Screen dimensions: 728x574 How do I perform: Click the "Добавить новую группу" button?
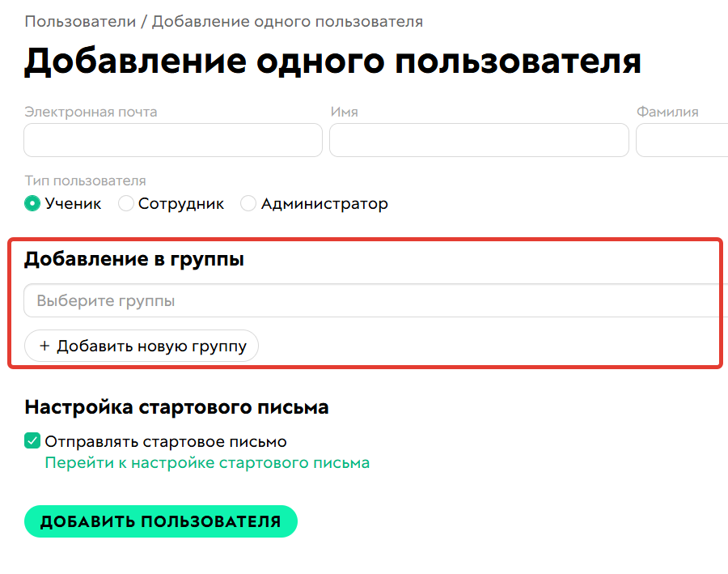(142, 346)
